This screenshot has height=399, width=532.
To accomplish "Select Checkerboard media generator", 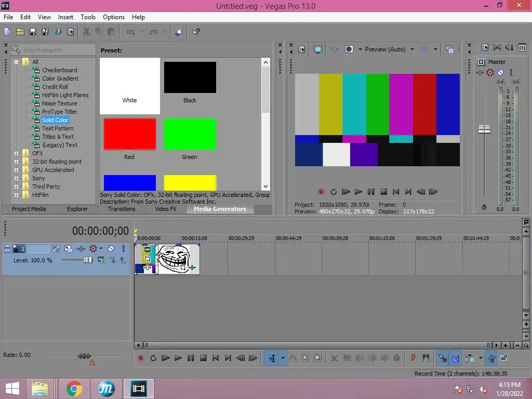I will [x=59, y=70].
